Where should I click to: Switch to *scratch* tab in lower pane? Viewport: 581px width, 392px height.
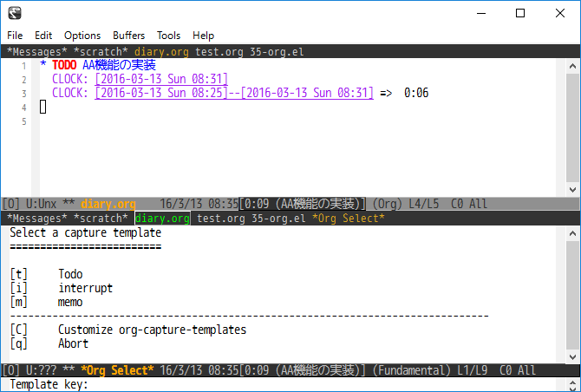click(x=101, y=219)
